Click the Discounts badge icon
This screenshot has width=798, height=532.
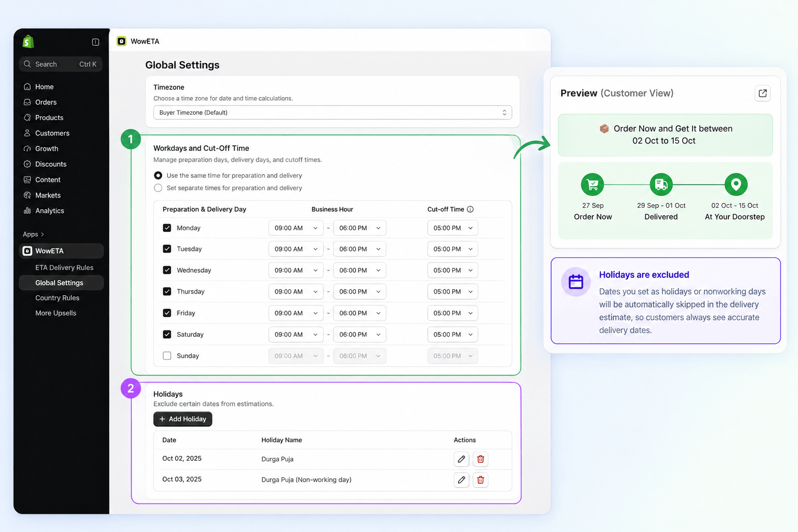28,164
